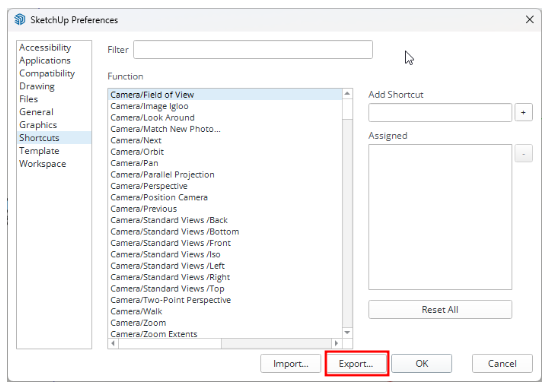550x386 pixels.
Task: Click the horizontal scroll right arrow
Action: click(336, 343)
